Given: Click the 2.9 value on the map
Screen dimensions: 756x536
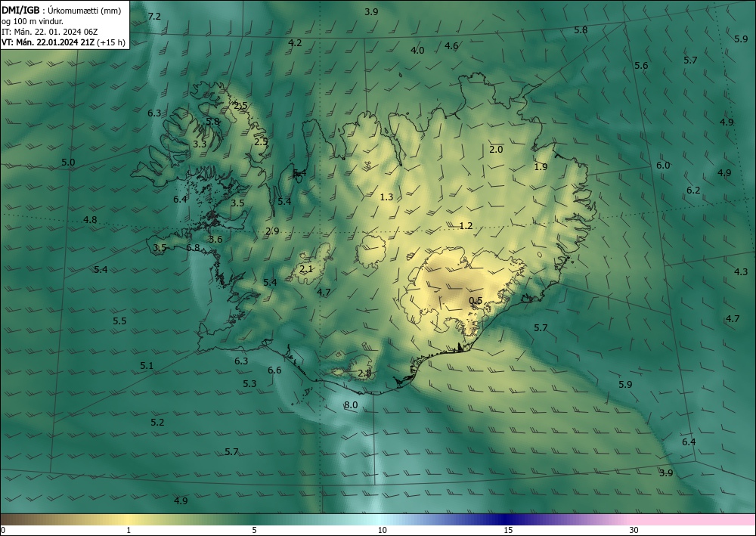Looking at the screenshot, I should click(x=272, y=231).
